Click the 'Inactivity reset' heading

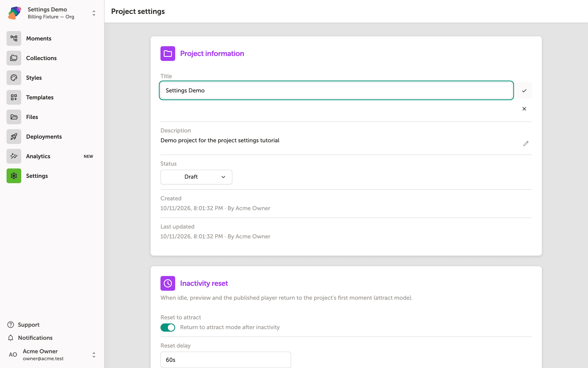click(x=204, y=283)
